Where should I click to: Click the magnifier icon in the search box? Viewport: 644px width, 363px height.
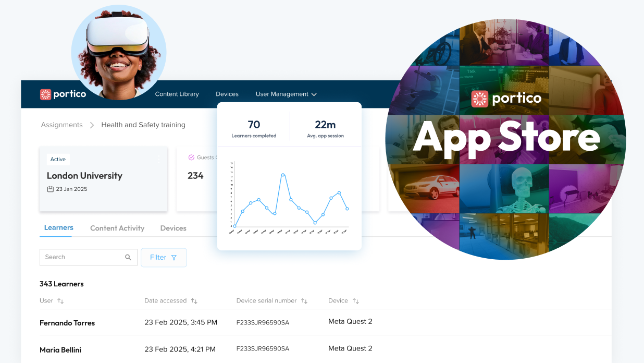pos(128,257)
